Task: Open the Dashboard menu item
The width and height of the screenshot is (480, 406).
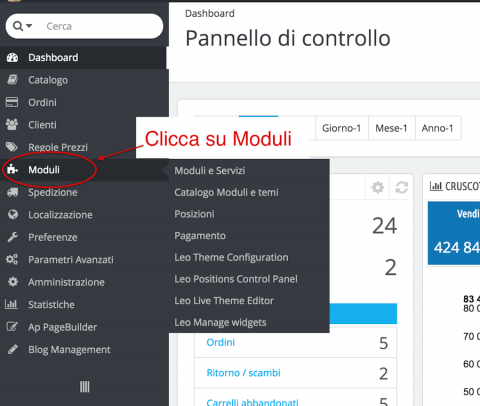Action: 83,58
